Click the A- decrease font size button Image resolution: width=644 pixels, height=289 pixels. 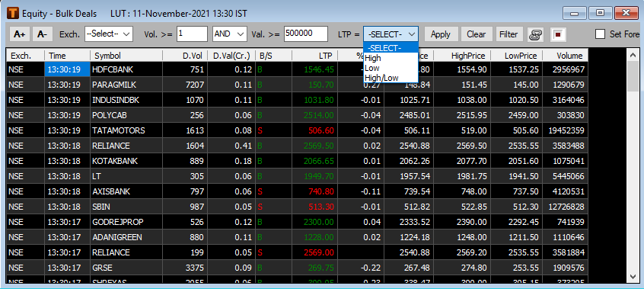(43, 34)
